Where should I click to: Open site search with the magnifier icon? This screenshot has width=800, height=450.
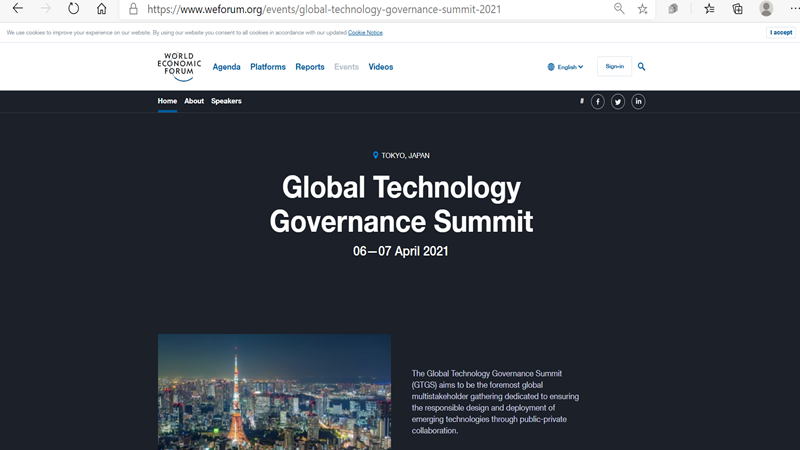pyautogui.click(x=641, y=66)
